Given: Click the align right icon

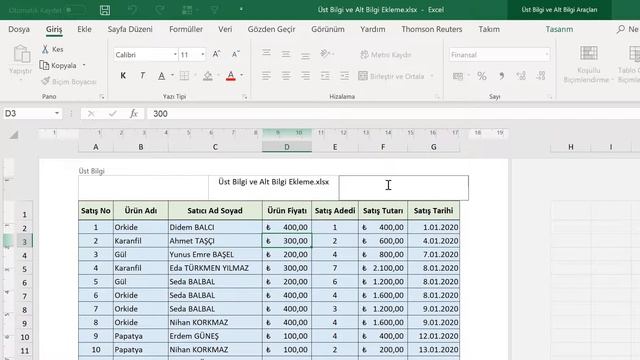Looking at the screenshot, I should tap(305, 76).
